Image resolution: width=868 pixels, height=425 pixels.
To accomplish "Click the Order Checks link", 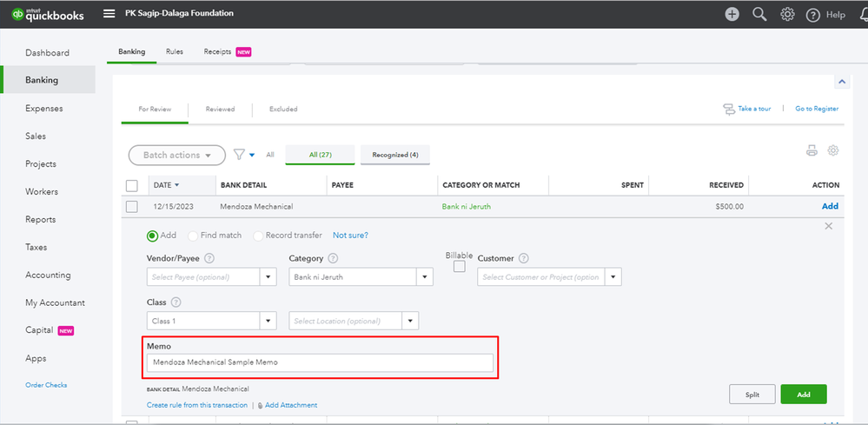I will [47, 385].
